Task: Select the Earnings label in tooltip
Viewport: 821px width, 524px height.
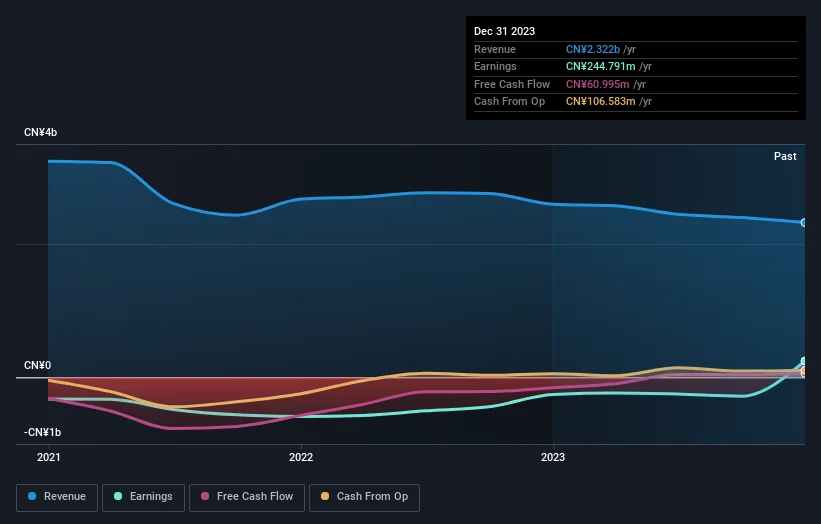Action: pos(495,66)
